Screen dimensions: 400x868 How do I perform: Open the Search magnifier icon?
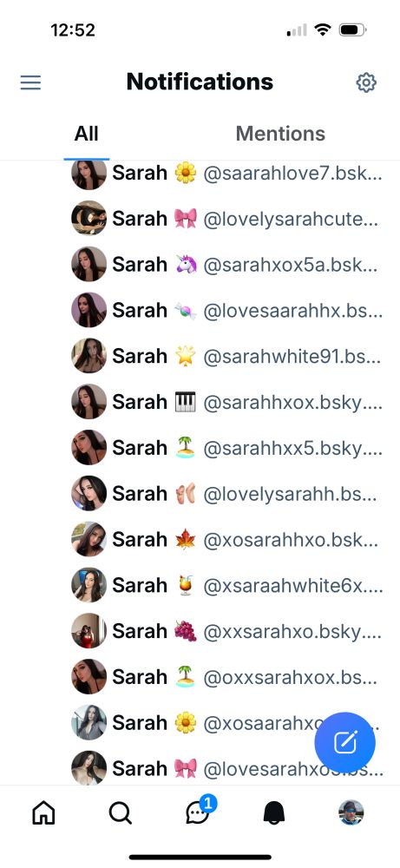click(120, 813)
